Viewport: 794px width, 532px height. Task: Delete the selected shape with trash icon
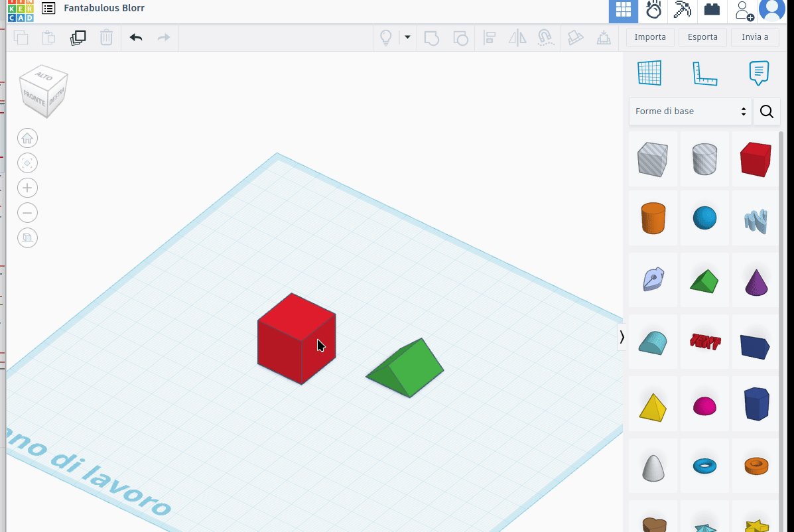(106, 37)
